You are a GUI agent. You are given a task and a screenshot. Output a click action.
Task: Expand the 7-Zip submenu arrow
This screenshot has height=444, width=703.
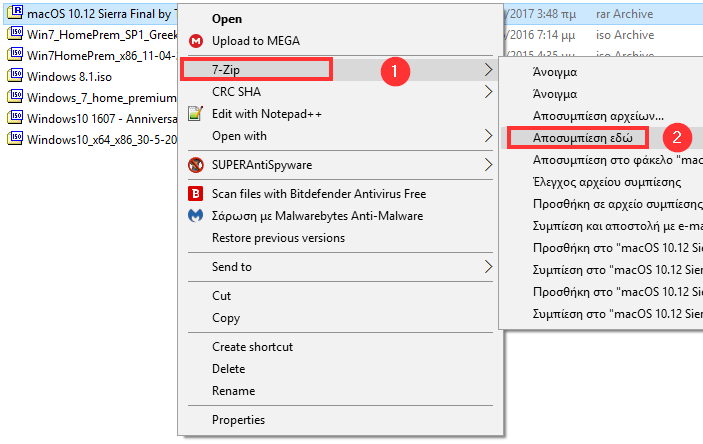coord(488,70)
